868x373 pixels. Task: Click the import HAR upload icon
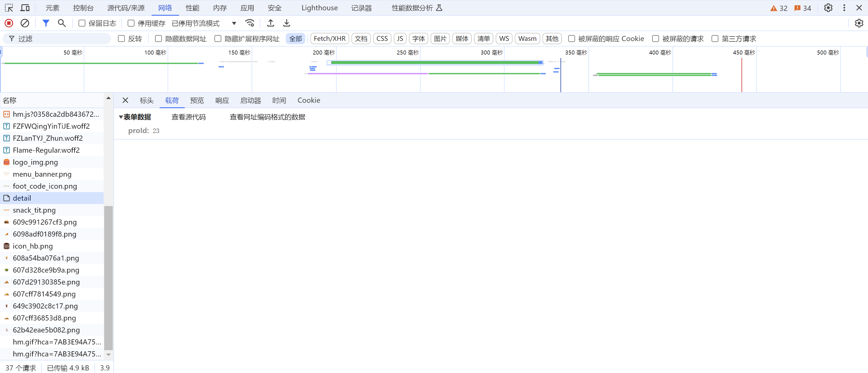point(270,23)
